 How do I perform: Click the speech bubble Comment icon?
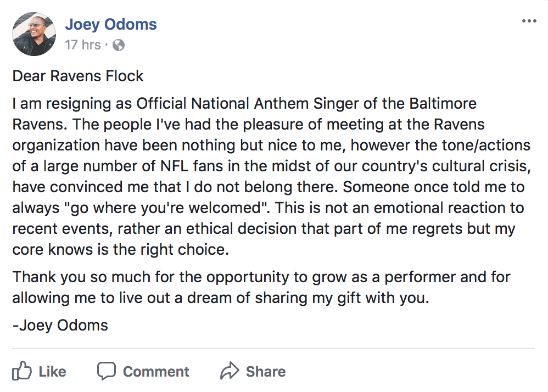tap(106, 371)
